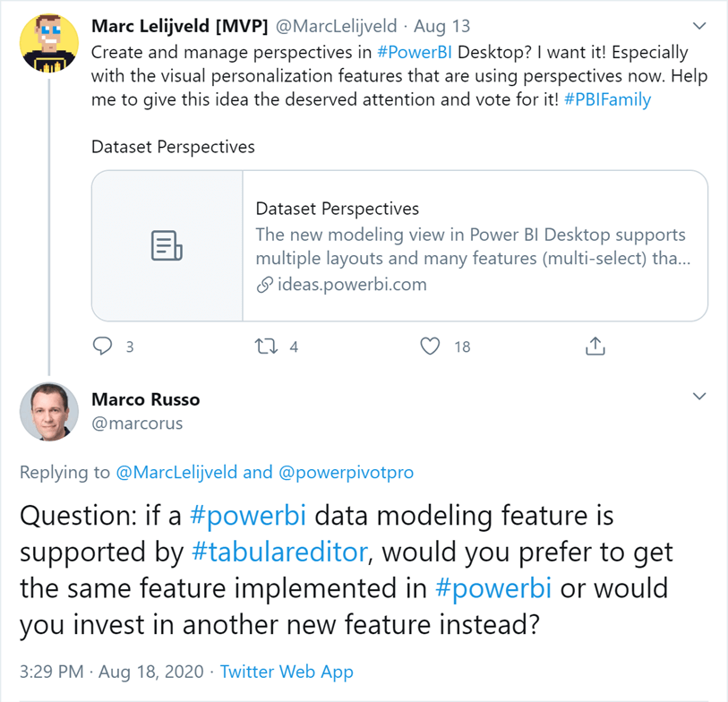Click Marc Lelijveld's pixel avatar

(48, 43)
